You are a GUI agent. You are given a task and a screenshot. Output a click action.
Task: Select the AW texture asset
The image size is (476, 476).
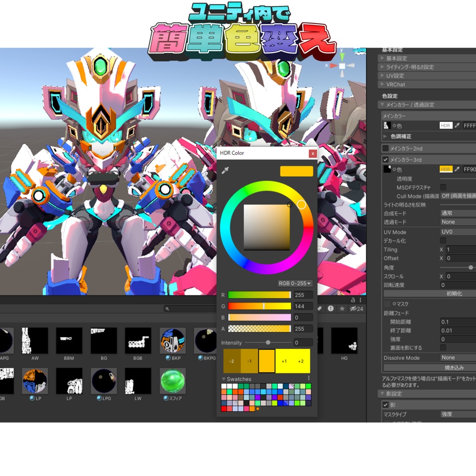[x=35, y=341]
